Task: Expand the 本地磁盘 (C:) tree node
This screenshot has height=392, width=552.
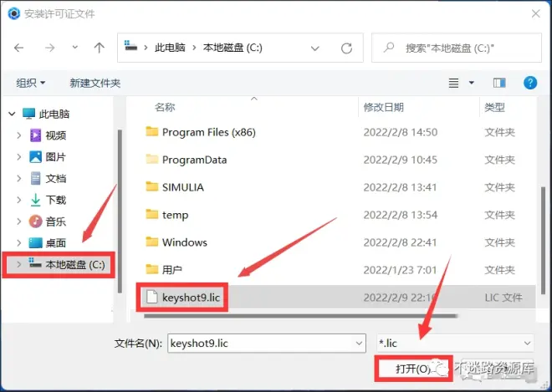Action: (x=19, y=265)
